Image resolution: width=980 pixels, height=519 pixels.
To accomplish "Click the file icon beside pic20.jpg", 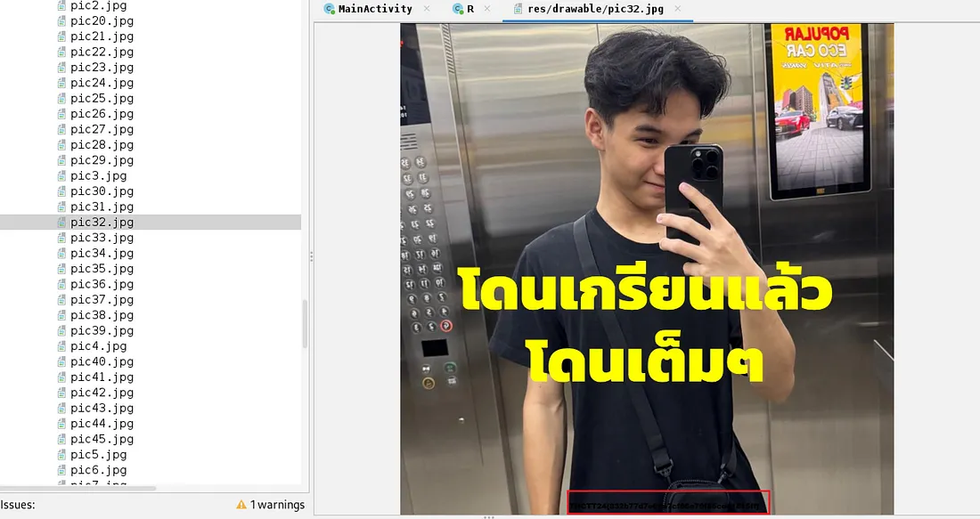I will pos(61,20).
